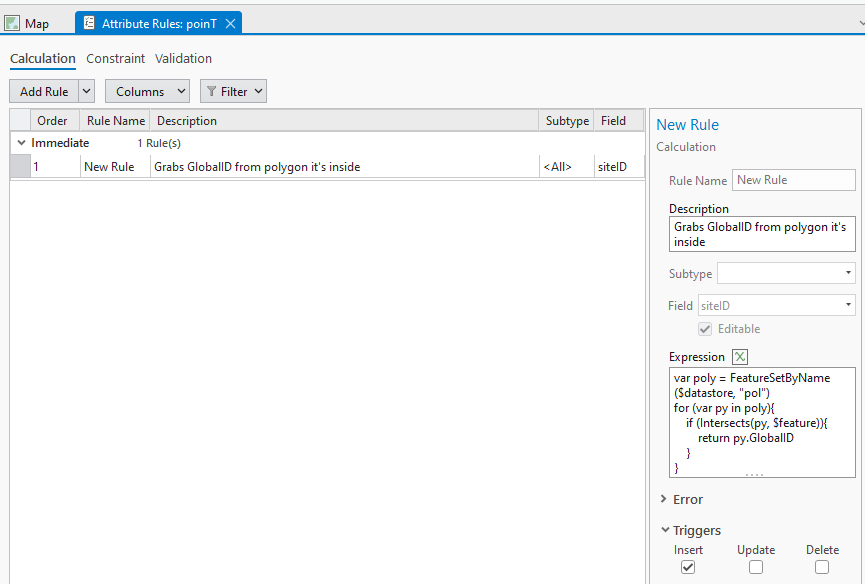This screenshot has width=865, height=584.
Task: Select the Calculation tab
Action: (42, 58)
